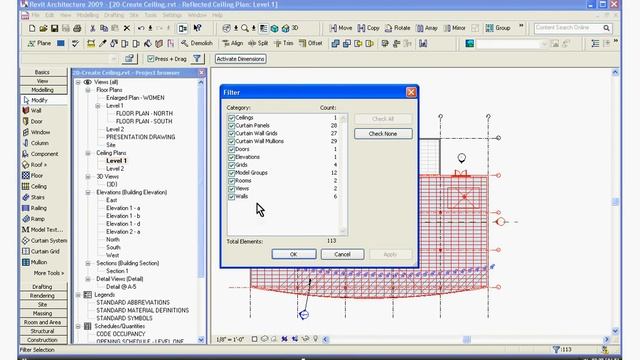Viewport: 640px width, 360px height.
Task: Collapse Sections (Building Section) node
Action: [x=88, y=263]
